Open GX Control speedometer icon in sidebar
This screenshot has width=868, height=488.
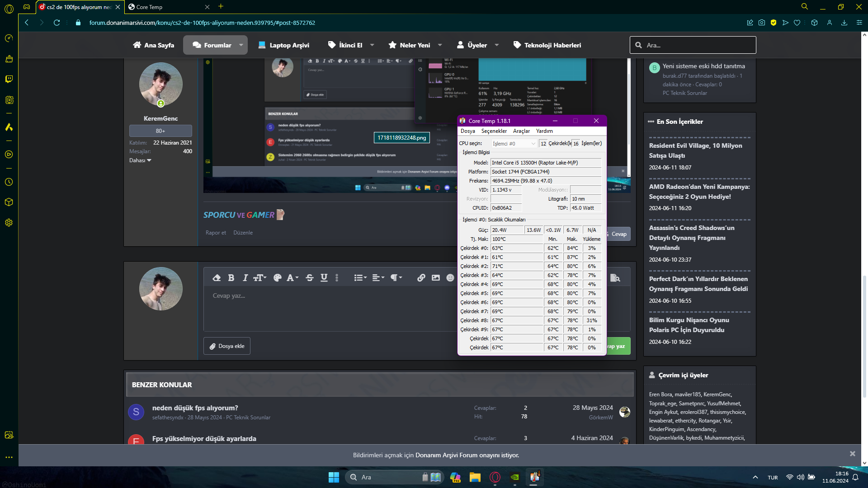[9, 38]
